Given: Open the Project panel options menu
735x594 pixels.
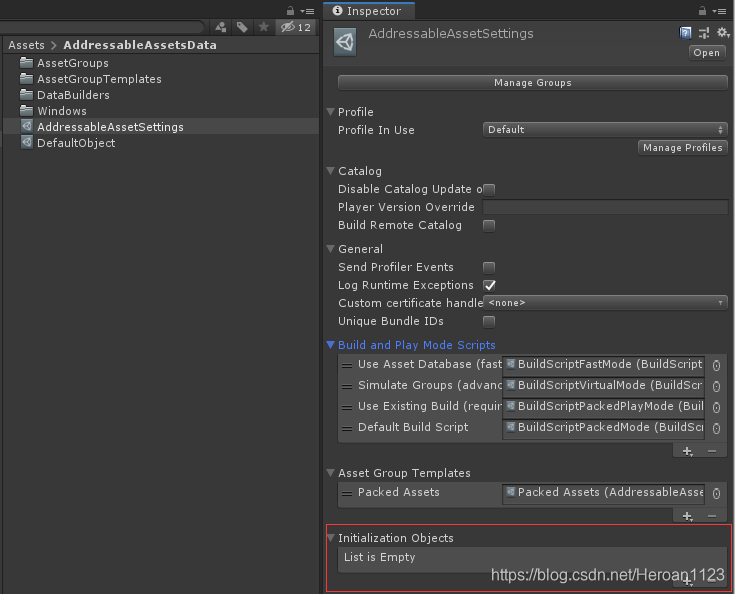Looking at the screenshot, I should 308,11.
